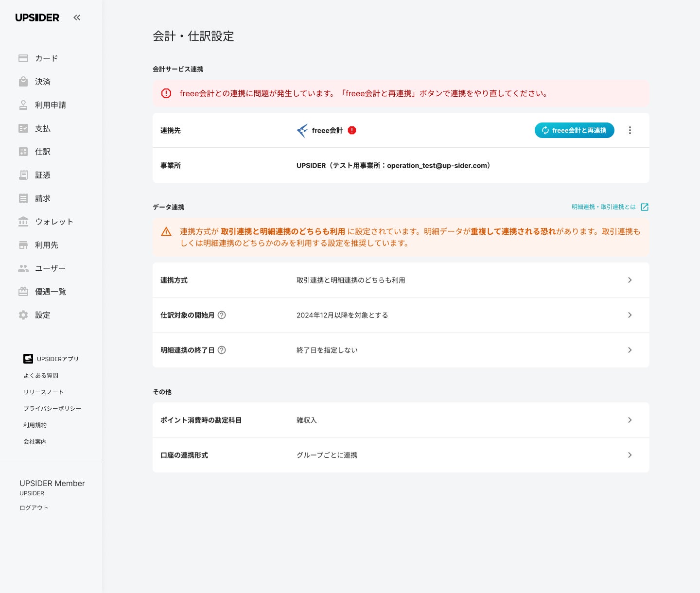Open the UPSIDERアプリ link
The image size is (700, 593).
point(58,359)
